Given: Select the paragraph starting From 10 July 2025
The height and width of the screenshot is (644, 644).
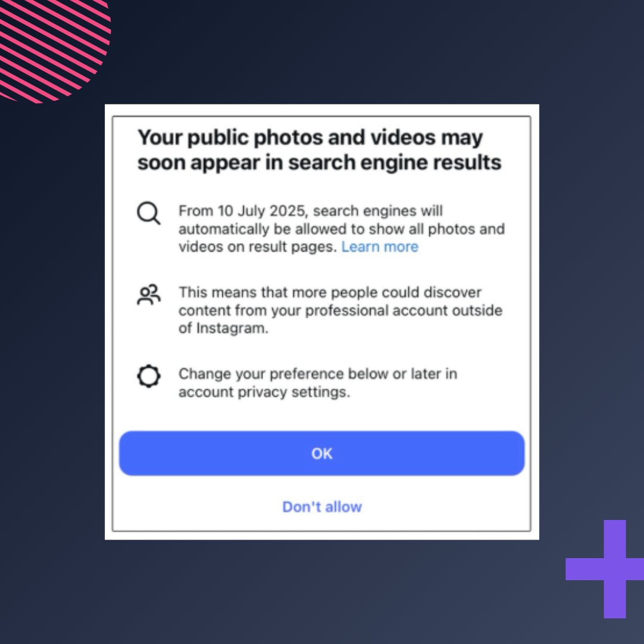Looking at the screenshot, I should pos(341,228).
